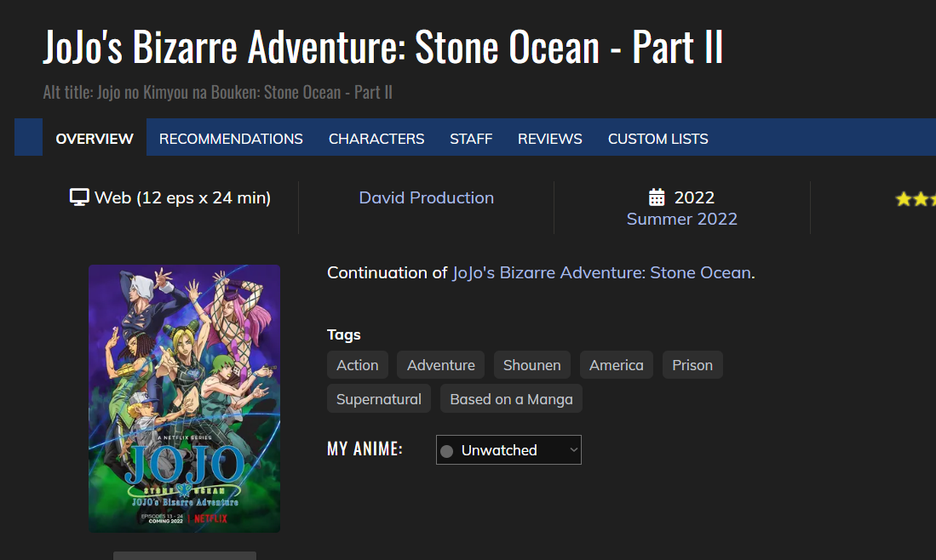
Task: Select the Adventure tag
Action: 441,365
